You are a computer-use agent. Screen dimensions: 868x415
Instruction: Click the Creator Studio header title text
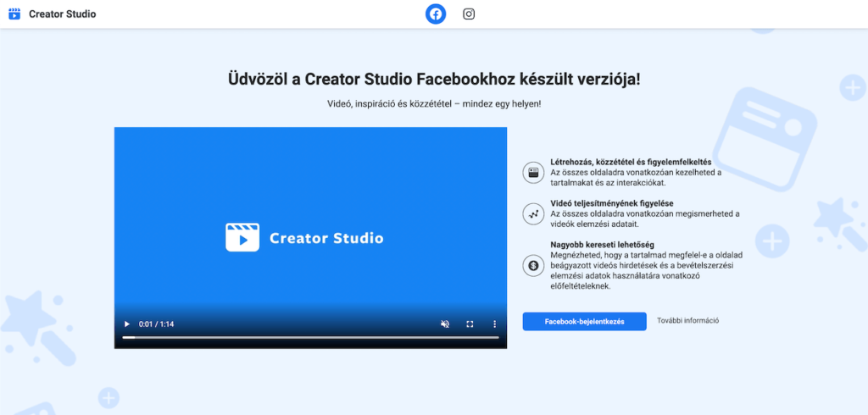63,14
